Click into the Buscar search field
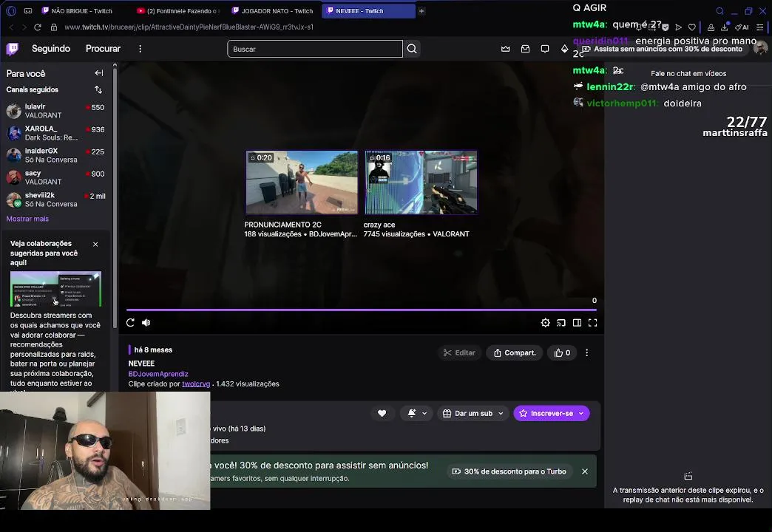Screen dimensions: 772x532 click(315, 49)
